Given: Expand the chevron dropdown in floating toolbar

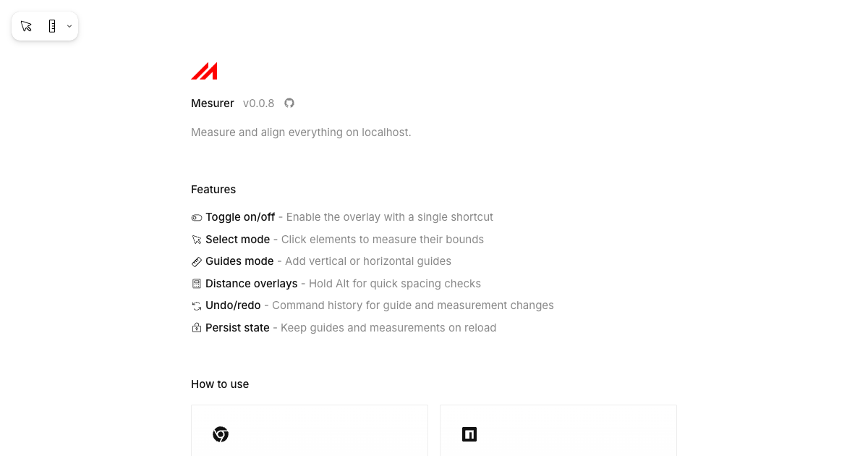Looking at the screenshot, I should [x=69, y=26].
